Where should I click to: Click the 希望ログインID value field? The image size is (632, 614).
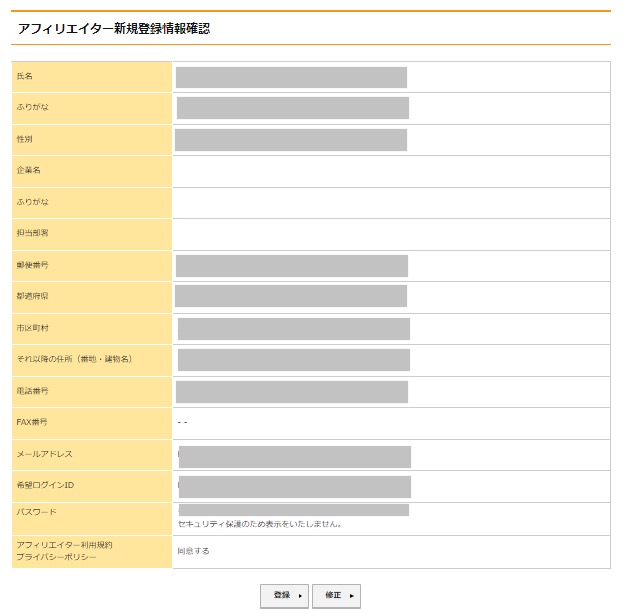tap(294, 487)
